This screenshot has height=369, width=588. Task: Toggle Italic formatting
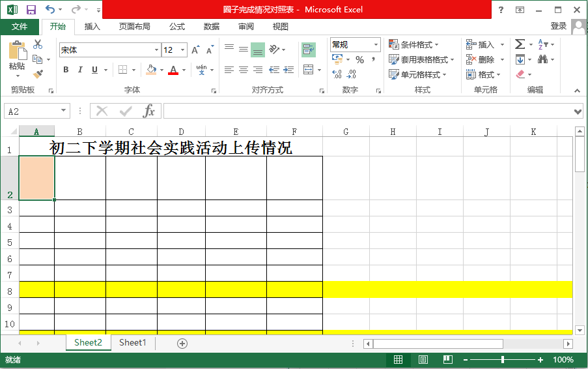pyautogui.click(x=80, y=70)
